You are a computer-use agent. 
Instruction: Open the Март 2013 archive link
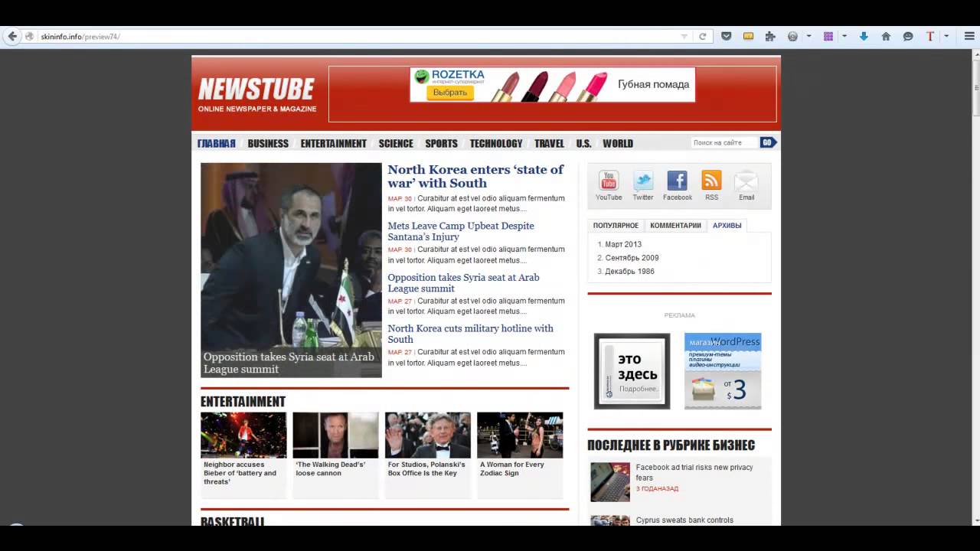coord(623,244)
